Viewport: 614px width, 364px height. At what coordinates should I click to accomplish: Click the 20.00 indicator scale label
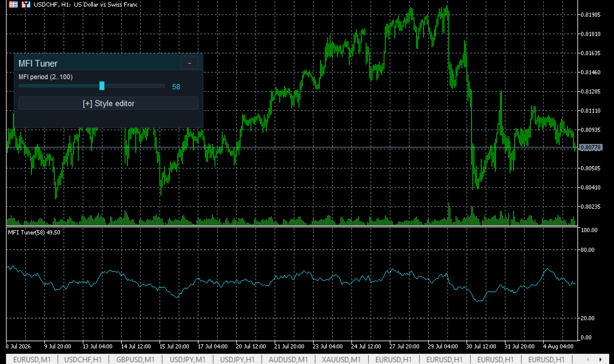coord(588,318)
